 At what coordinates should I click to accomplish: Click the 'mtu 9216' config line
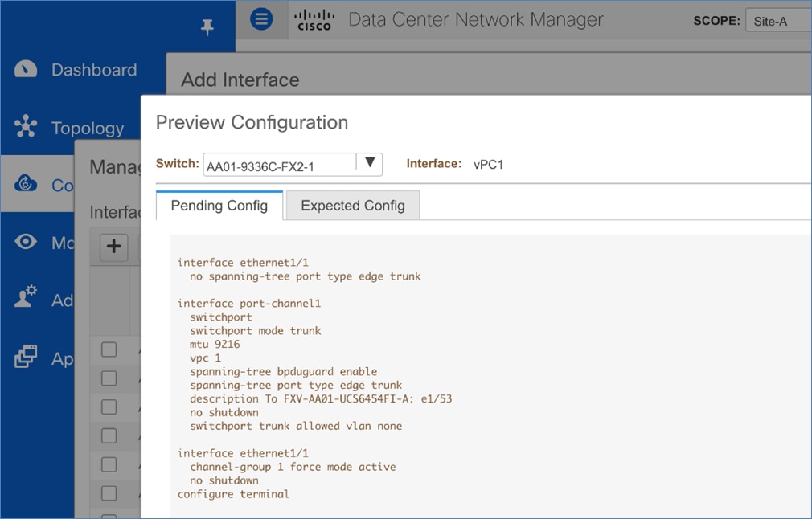(215, 344)
